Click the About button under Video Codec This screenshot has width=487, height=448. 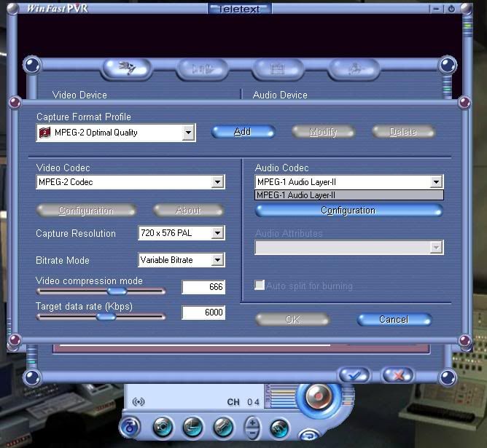tap(188, 211)
